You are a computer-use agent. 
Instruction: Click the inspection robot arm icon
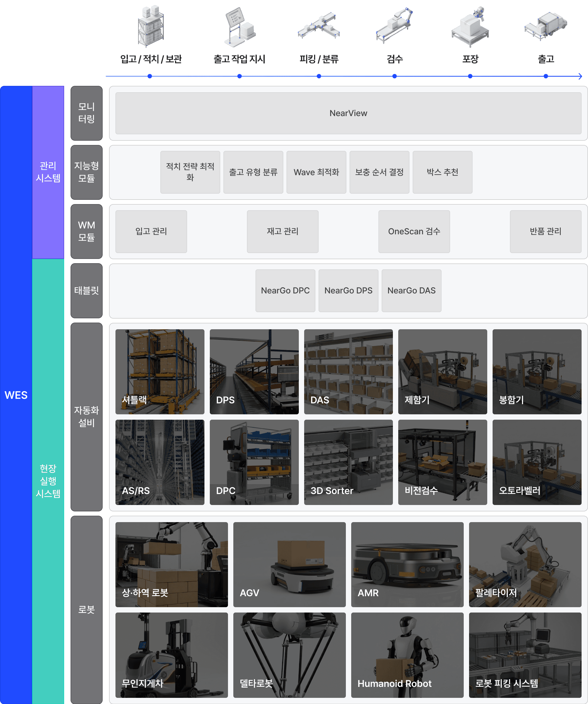coord(394,25)
